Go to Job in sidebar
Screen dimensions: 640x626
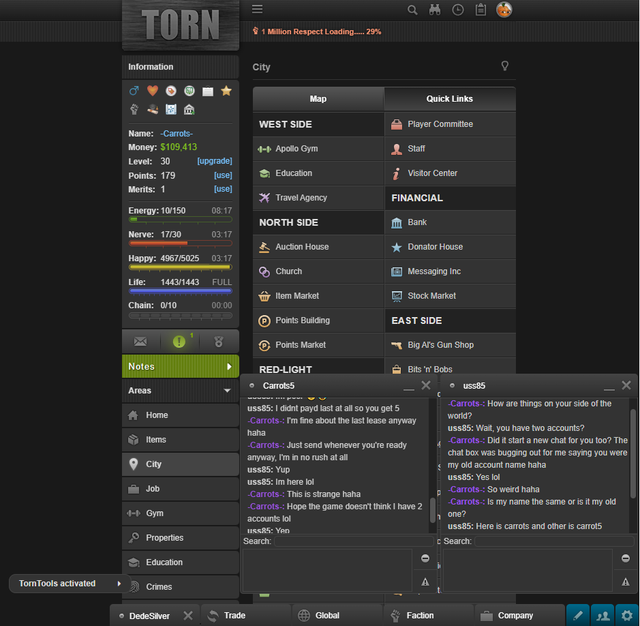180,489
